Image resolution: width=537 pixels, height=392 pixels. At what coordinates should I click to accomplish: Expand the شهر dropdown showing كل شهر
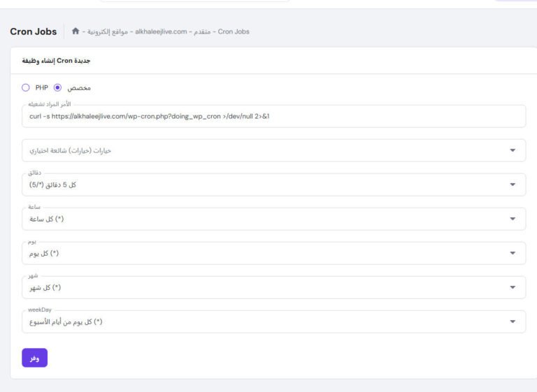273,287
